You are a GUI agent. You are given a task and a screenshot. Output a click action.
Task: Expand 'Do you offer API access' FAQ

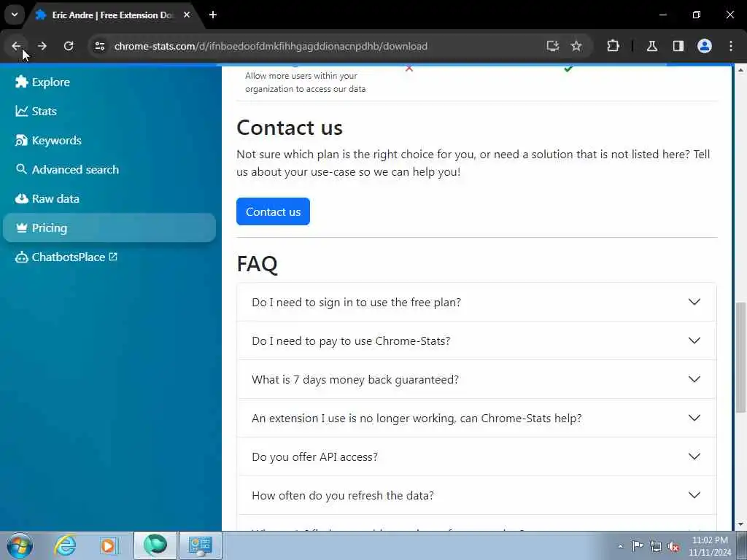point(476,456)
